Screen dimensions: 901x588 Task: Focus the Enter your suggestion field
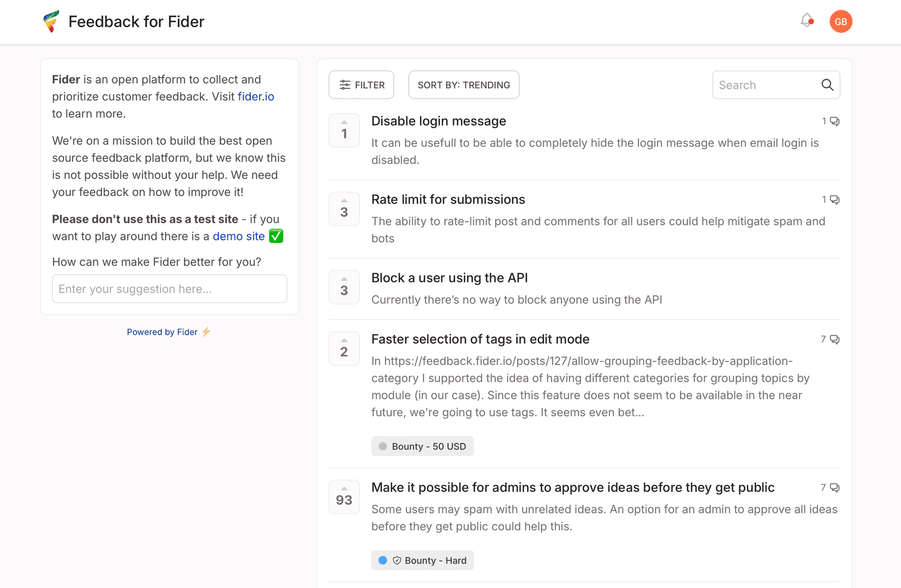pyautogui.click(x=169, y=289)
